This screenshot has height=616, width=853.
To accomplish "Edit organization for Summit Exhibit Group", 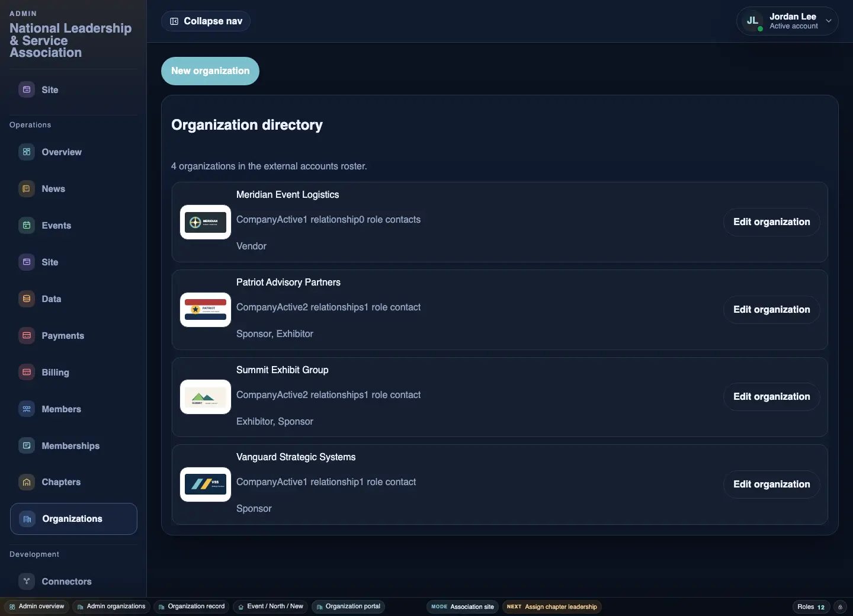I will click(772, 397).
